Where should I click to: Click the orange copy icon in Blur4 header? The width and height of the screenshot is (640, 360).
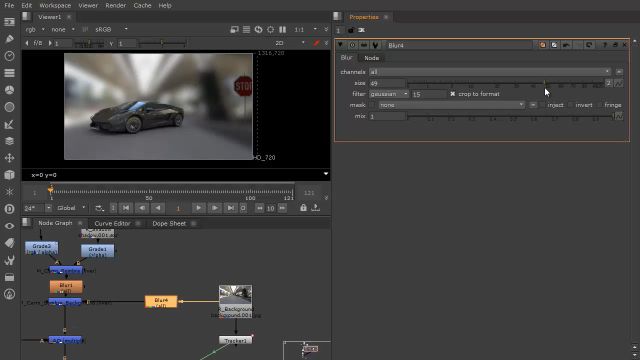coord(542,45)
